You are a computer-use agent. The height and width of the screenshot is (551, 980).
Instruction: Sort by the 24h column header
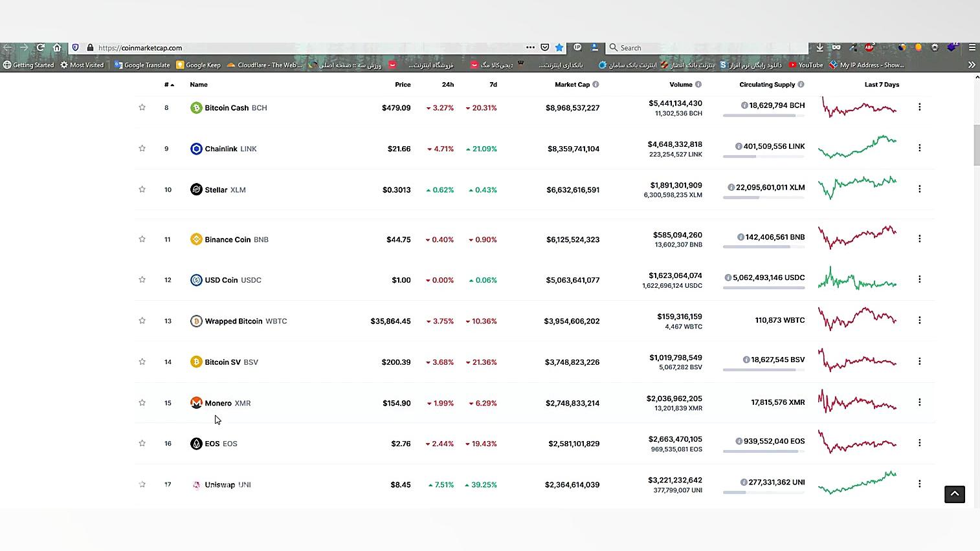click(448, 85)
